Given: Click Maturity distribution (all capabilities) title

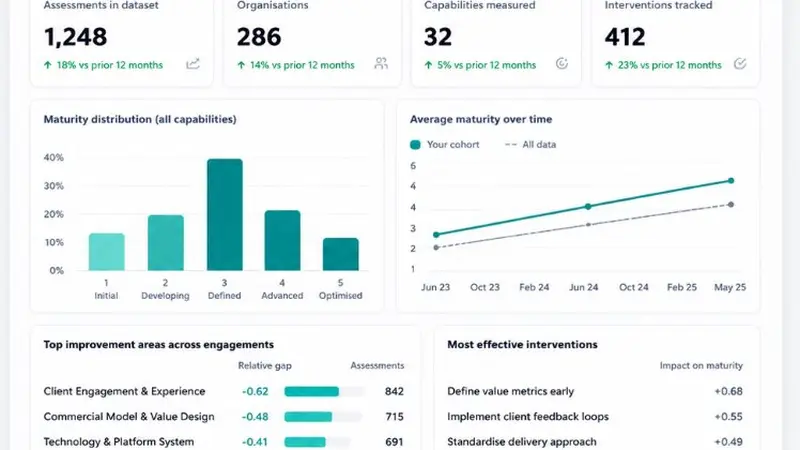Looking at the screenshot, I should 140,119.
